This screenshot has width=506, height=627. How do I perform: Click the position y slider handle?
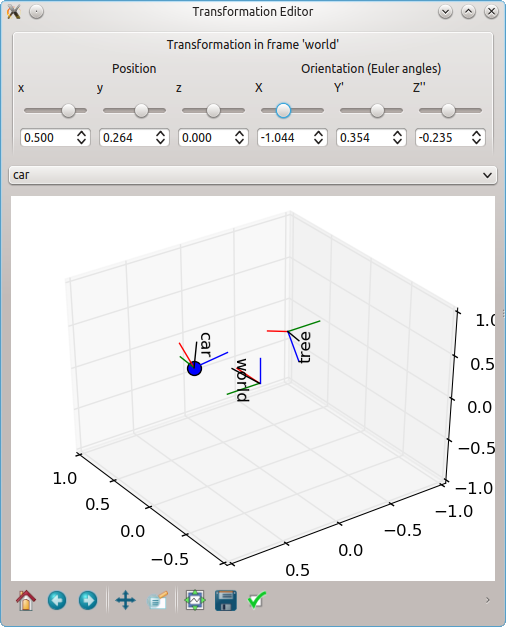point(141,110)
